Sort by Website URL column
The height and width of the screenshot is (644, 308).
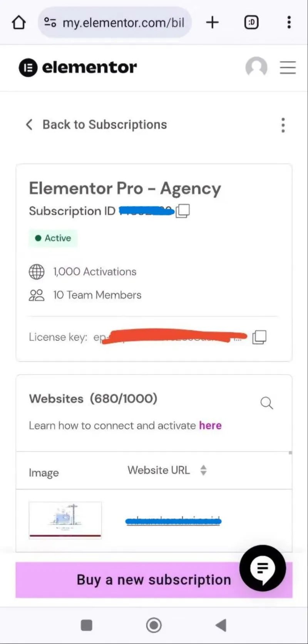pyautogui.click(x=203, y=470)
